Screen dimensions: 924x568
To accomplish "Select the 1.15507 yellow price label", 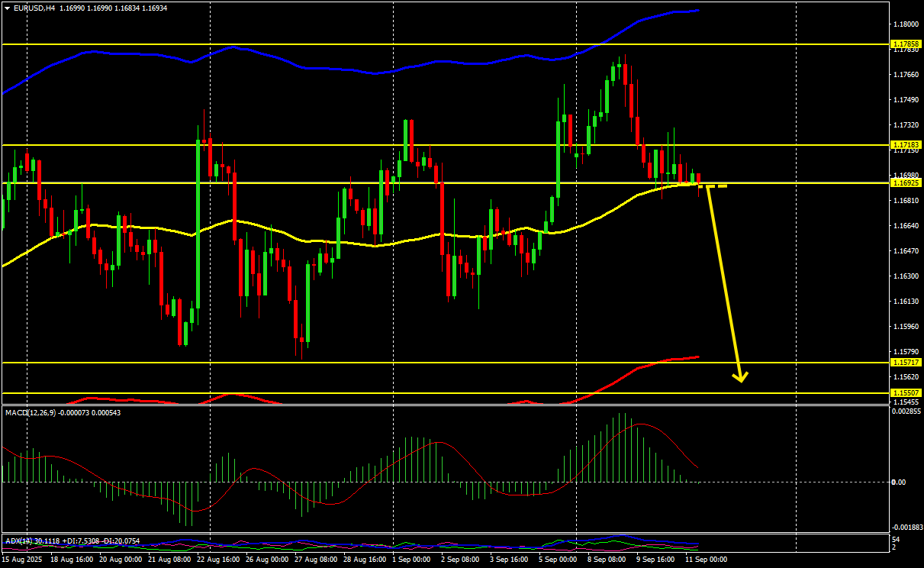I will [x=906, y=392].
